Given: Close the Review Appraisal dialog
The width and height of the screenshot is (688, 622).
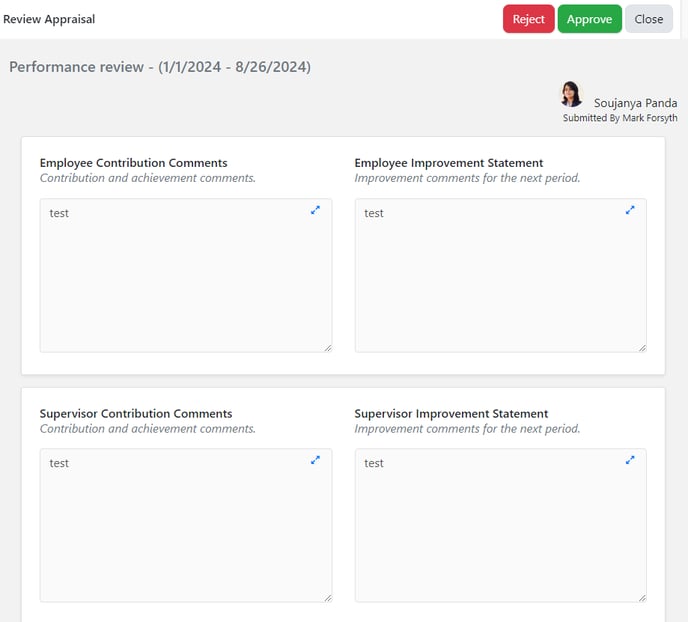Looking at the screenshot, I should pyautogui.click(x=649, y=19).
